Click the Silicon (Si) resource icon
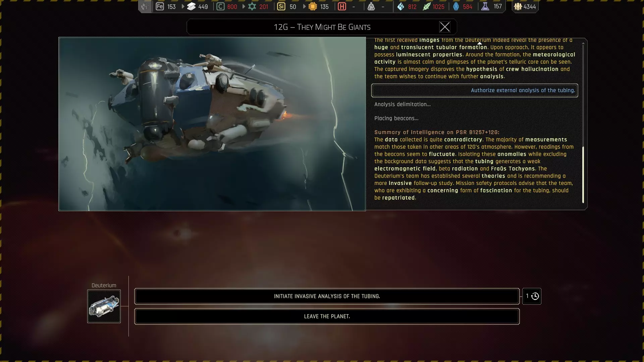Viewport: 644px width, 362px height. [x=281, y=6]
